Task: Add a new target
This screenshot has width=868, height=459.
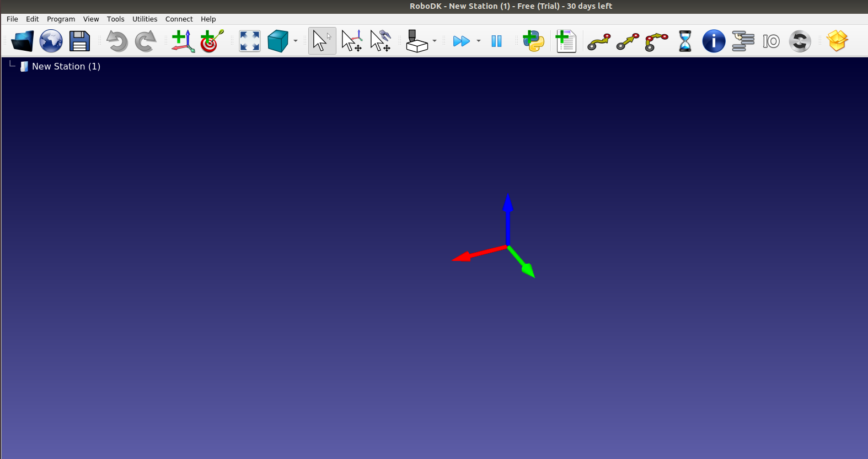Action: (212, 41)
